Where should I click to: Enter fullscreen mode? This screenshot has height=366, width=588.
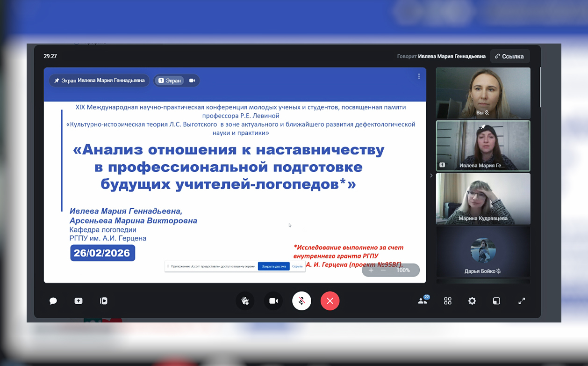point(522,301)
